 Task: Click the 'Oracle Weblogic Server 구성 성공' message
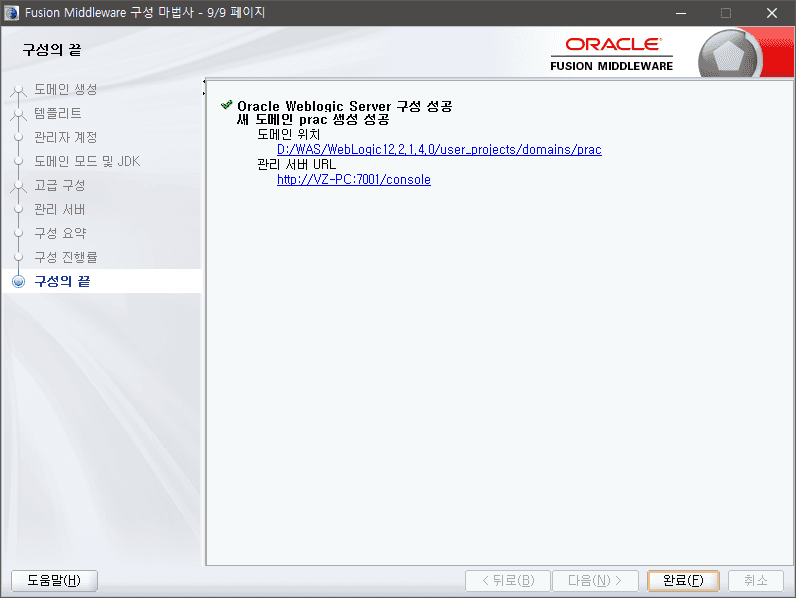345,106
